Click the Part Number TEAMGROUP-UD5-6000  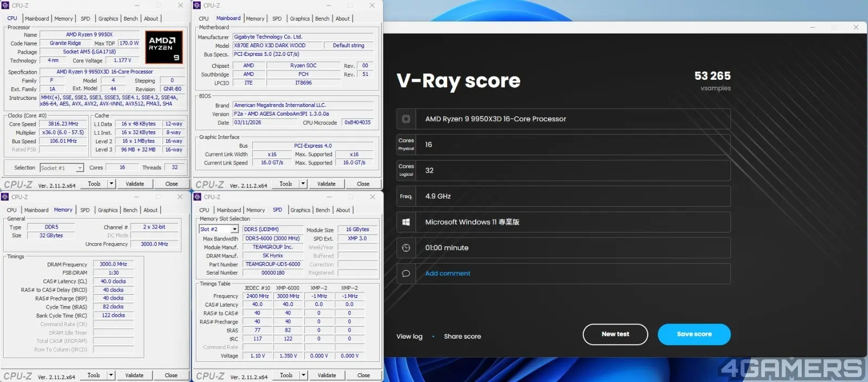point(273,264)
